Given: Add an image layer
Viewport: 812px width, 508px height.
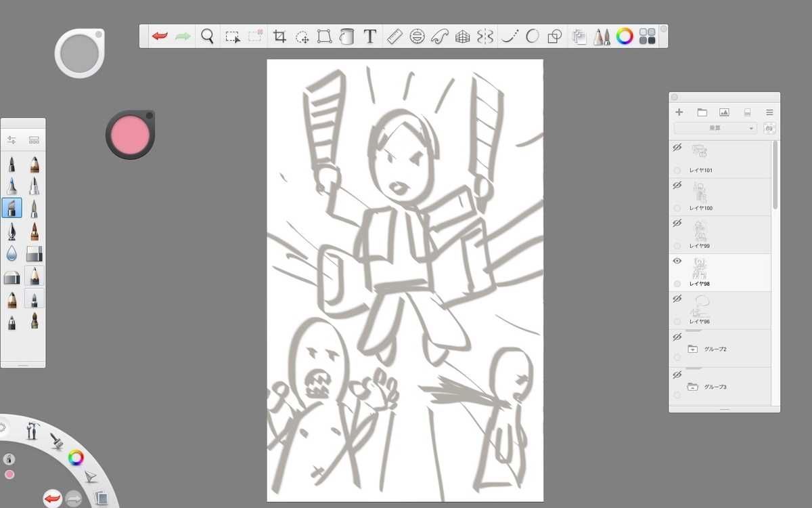Looking at the screenshot, I should [724, 112].
